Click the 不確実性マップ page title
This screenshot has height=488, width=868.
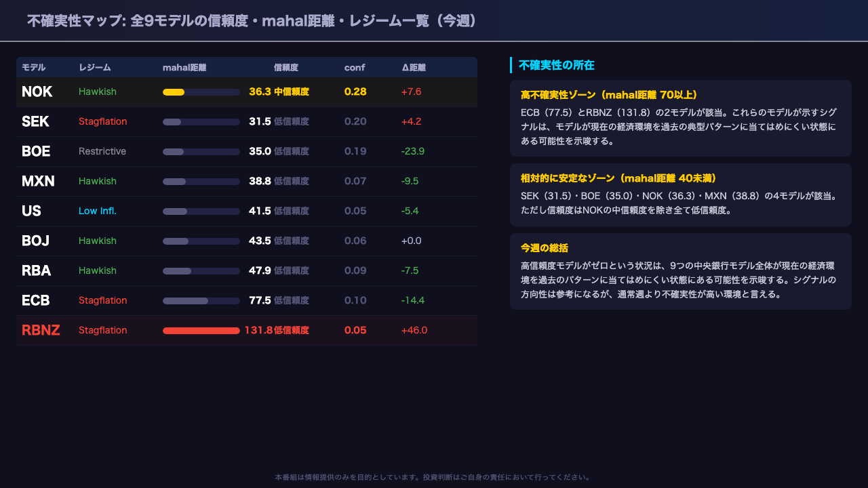tap(252, 21)
